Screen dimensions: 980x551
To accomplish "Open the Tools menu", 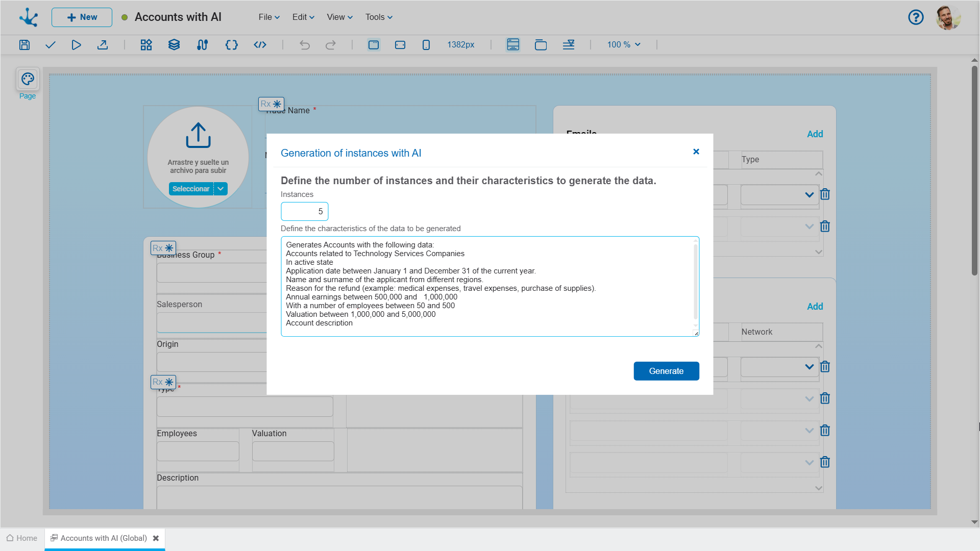I will [379, 17].
